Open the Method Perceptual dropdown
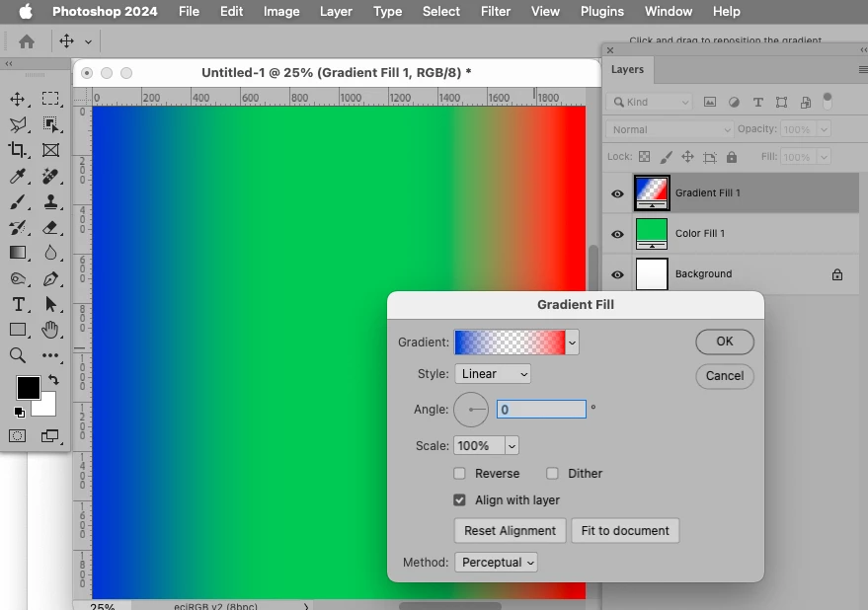The height and width of the screenshot is (610, 868). tap(496, 563)
